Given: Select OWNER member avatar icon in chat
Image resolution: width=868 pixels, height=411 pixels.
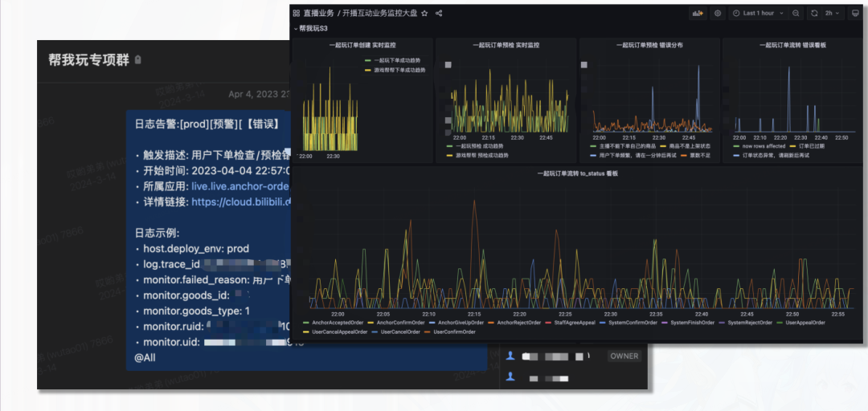Looking at the screenshot, I should (x=510, y=356).
